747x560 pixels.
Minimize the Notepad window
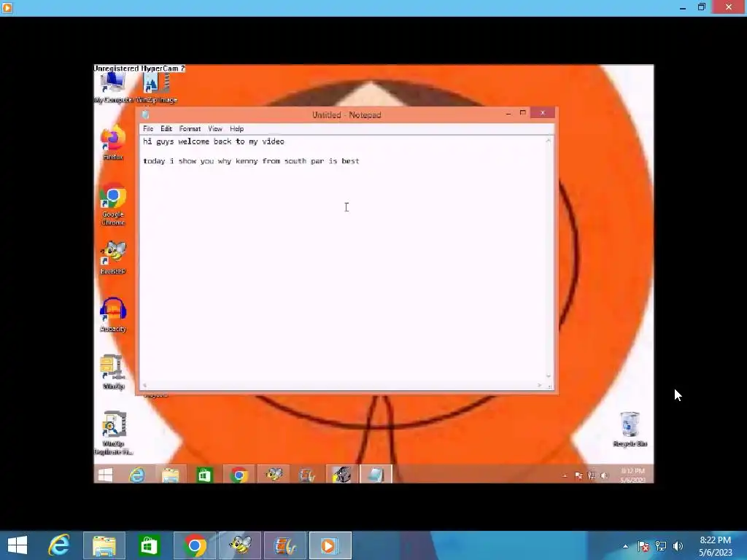[508, 113]
